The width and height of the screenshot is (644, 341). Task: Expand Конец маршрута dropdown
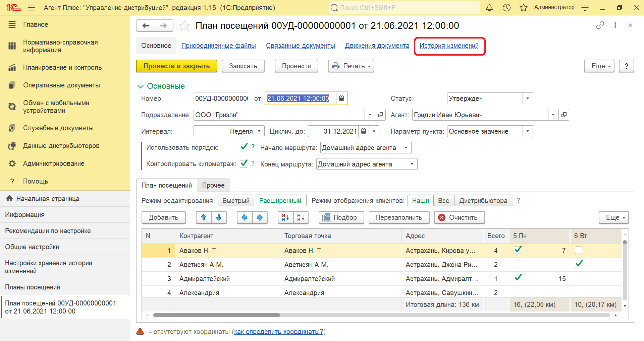412,164
